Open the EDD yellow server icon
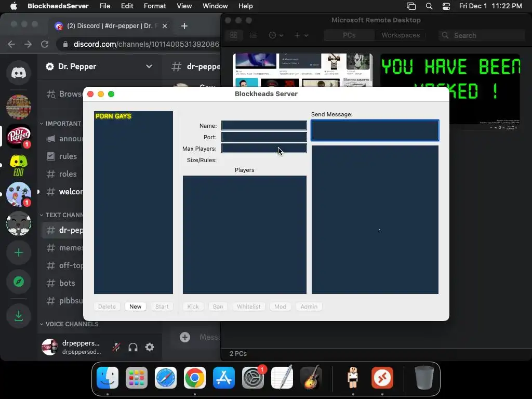 [x=19, y=165]
